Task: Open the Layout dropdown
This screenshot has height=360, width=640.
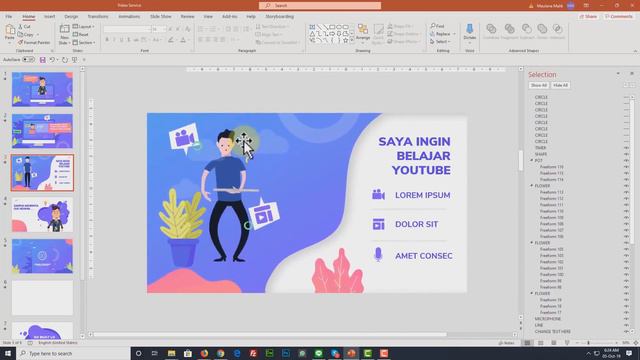Action: 83,27
